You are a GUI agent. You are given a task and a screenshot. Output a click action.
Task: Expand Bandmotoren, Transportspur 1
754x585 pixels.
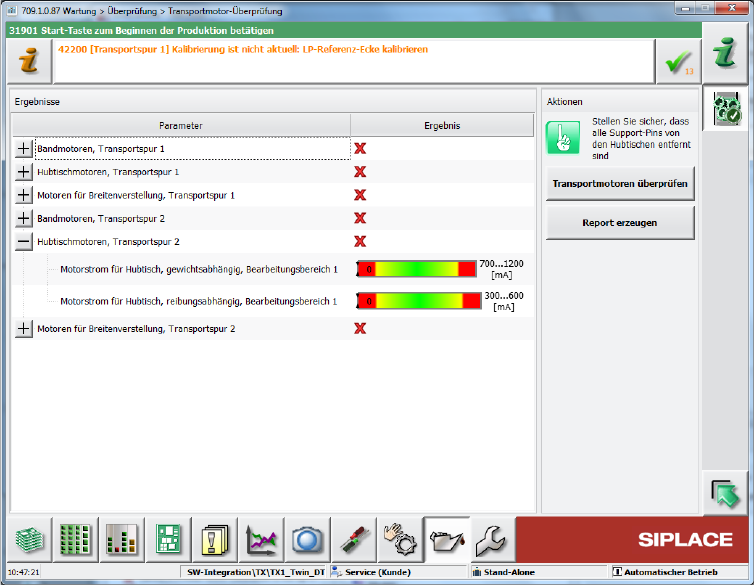pyautogui.click(x=24, y=149)
